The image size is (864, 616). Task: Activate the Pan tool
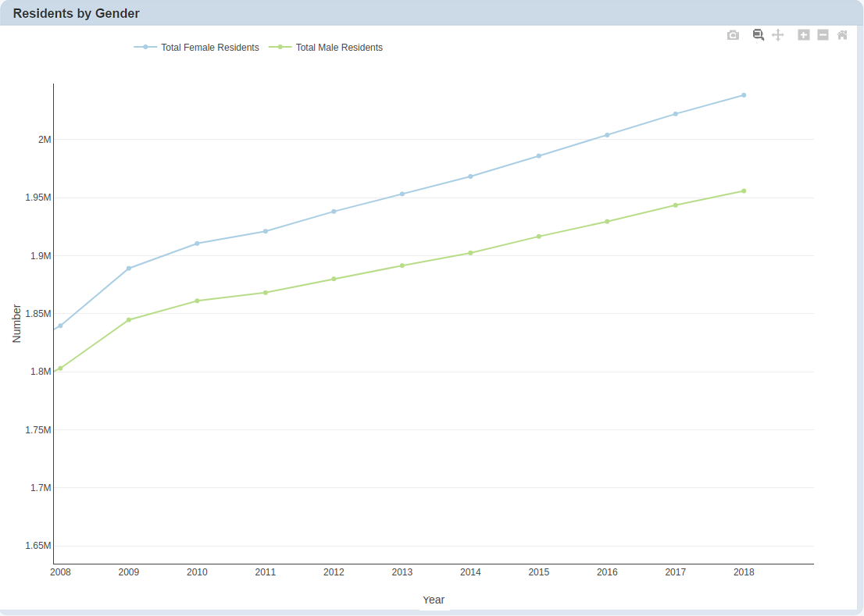[777, 35]
